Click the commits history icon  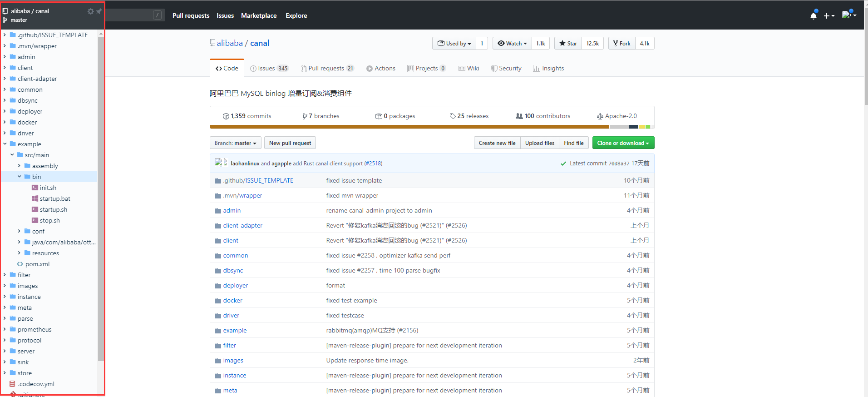(226, 116)
